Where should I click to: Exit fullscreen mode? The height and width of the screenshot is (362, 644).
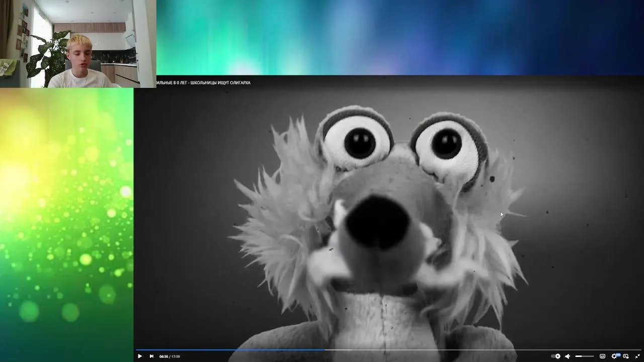pyautogui.click(x=637, y=356)
